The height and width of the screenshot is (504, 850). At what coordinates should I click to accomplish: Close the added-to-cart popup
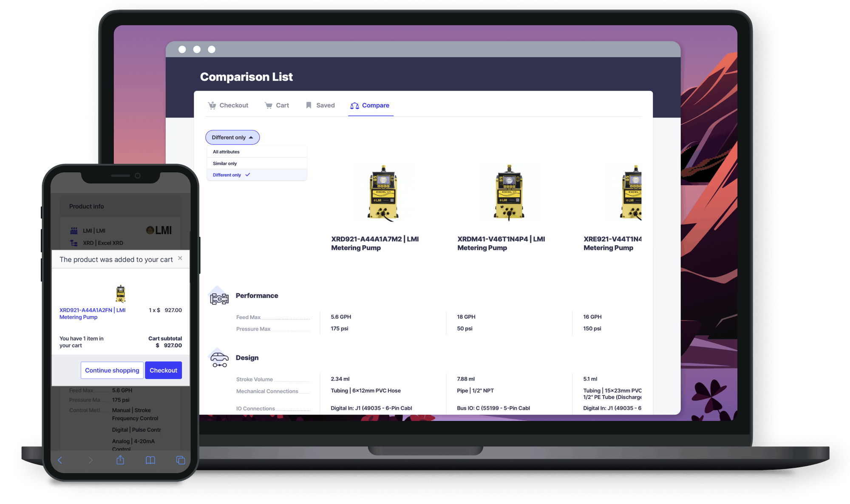pos(180,258)
